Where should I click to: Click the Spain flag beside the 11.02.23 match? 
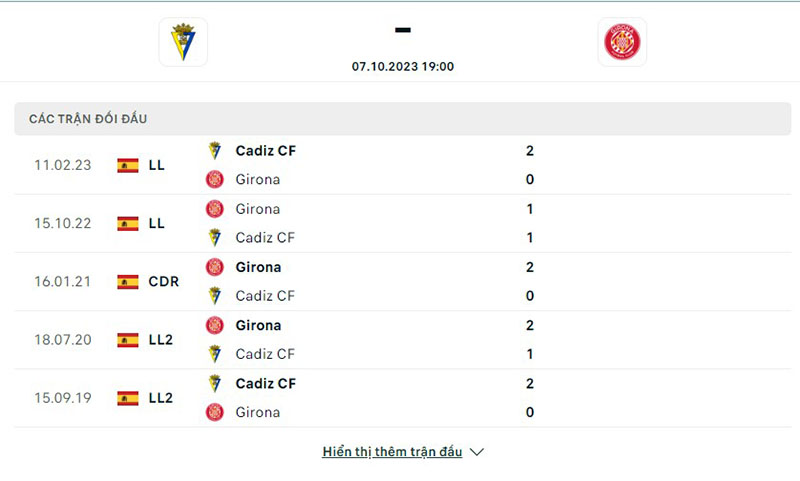[128, 166]
